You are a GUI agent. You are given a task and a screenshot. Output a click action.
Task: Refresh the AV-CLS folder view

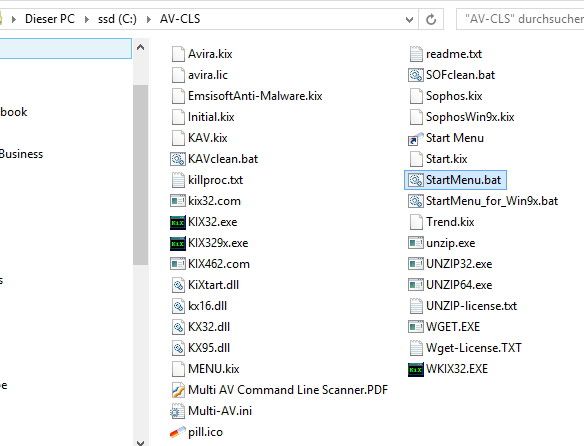pos(431,19)
